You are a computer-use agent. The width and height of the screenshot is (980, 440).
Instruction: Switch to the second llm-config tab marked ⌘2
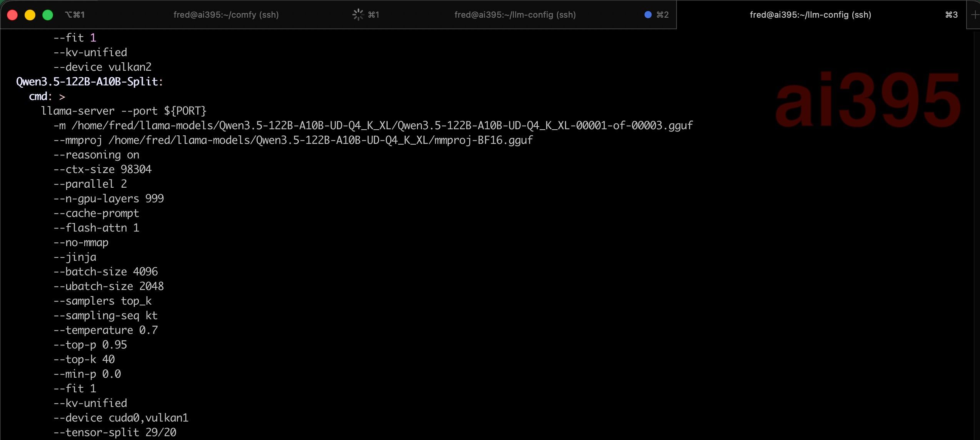tap(515, 15)
